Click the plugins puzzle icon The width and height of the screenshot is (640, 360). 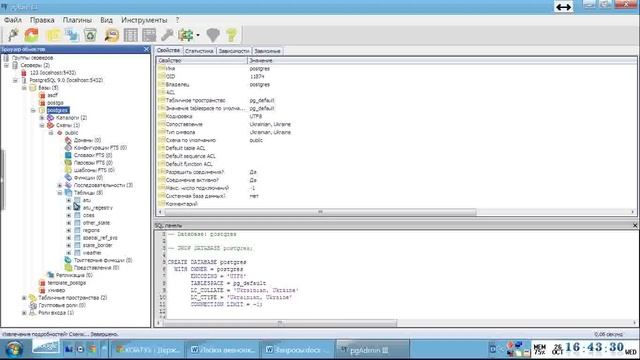[186, 35]
